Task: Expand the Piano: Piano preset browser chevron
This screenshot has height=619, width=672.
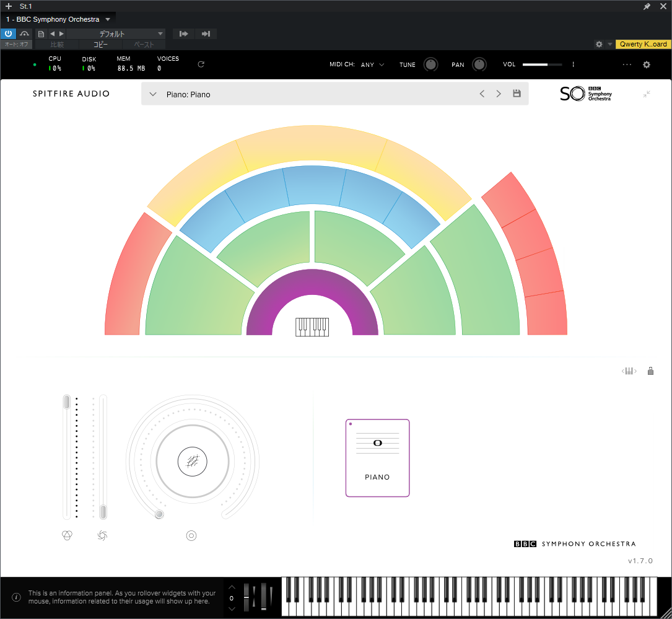Action: pos(152,94)
